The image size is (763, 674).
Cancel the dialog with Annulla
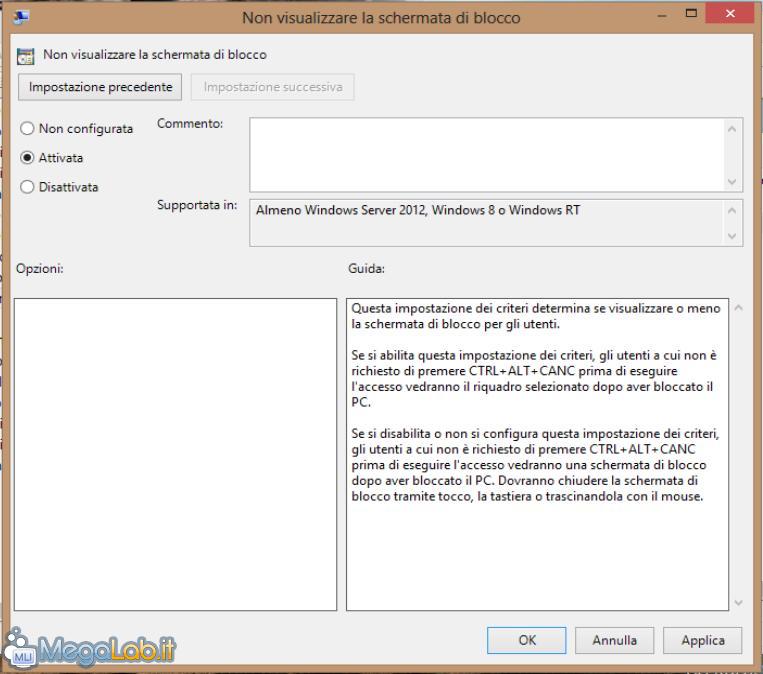(615, 640)
